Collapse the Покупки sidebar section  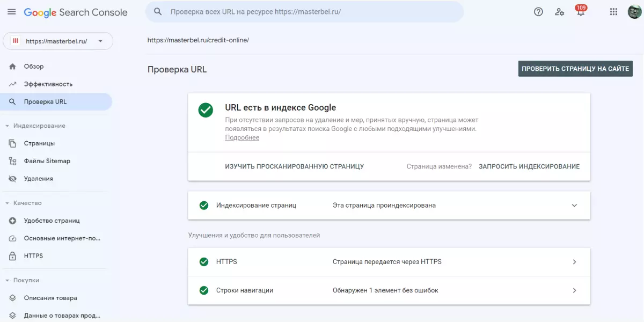pyautogui.click(x=7, y=281)
